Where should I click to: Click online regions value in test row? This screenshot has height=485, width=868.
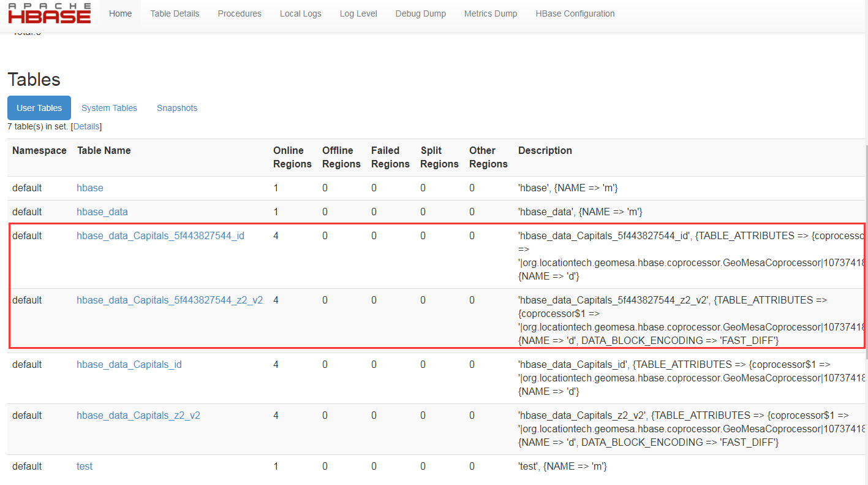276,466
